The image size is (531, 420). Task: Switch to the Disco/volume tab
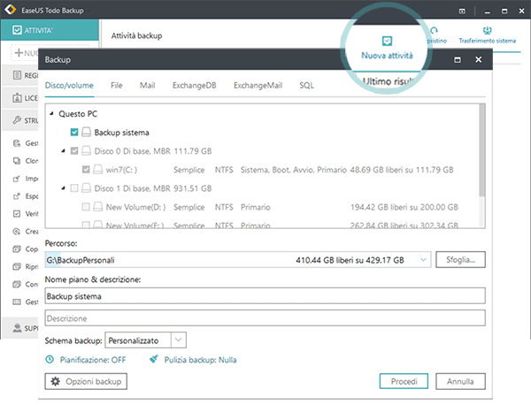[x=69, y=85]
